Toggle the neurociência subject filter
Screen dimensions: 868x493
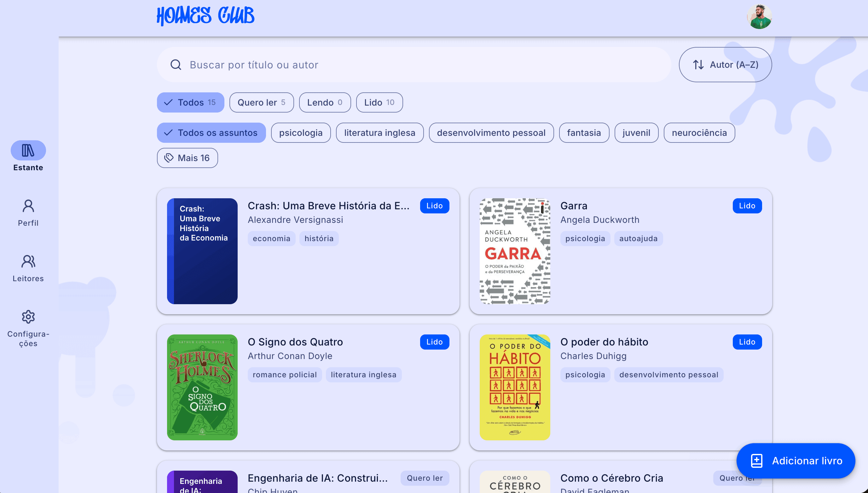(699, 133)
